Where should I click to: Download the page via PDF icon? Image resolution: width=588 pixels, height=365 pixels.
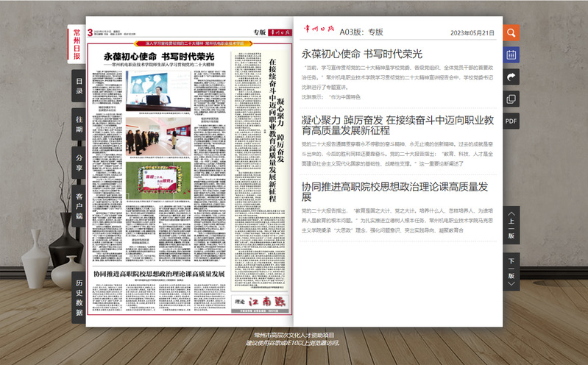click(511, 121)
